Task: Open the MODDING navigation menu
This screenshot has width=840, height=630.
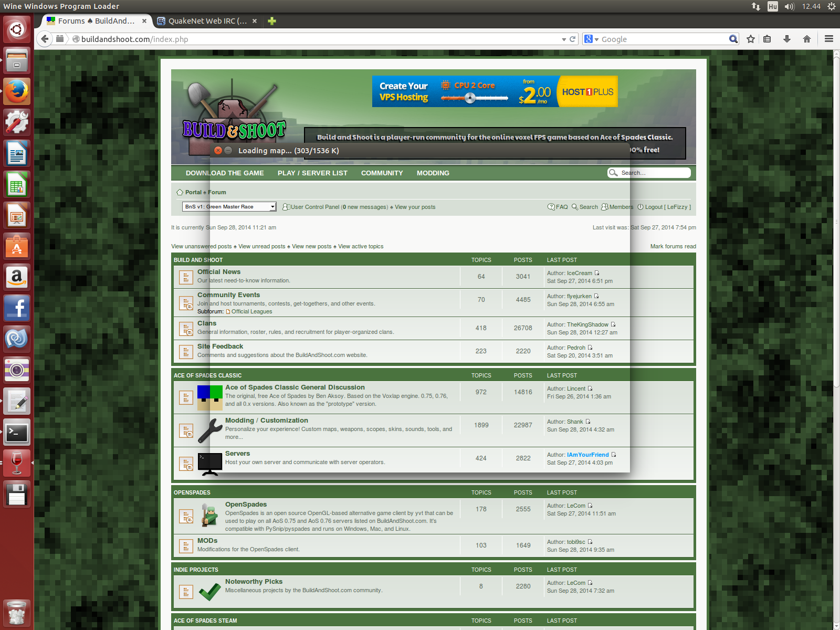Action: coord(433,173)
